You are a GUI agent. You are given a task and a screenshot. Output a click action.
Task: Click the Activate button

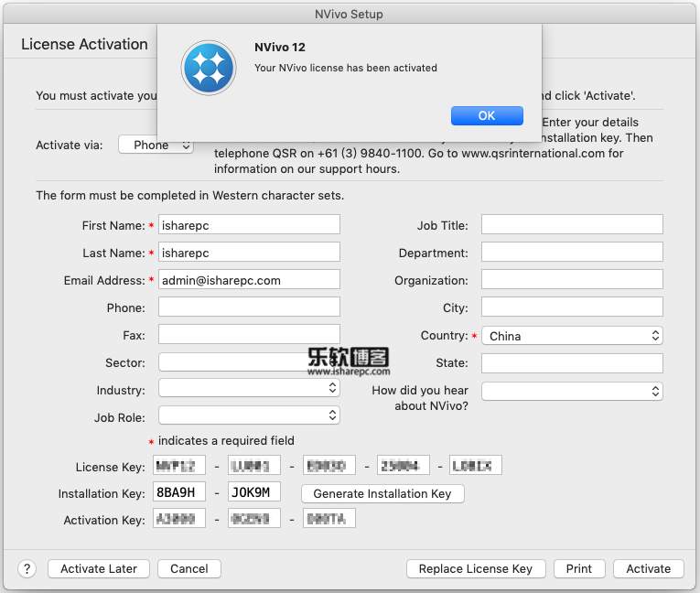coord(648,569)
